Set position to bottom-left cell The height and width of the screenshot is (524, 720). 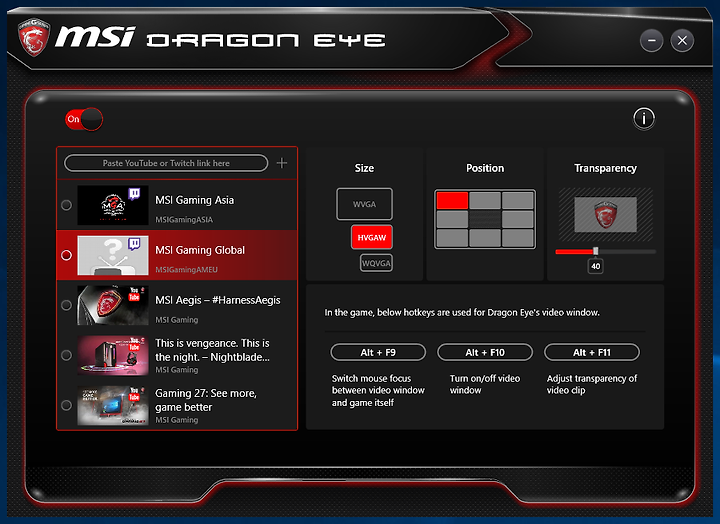452,238
